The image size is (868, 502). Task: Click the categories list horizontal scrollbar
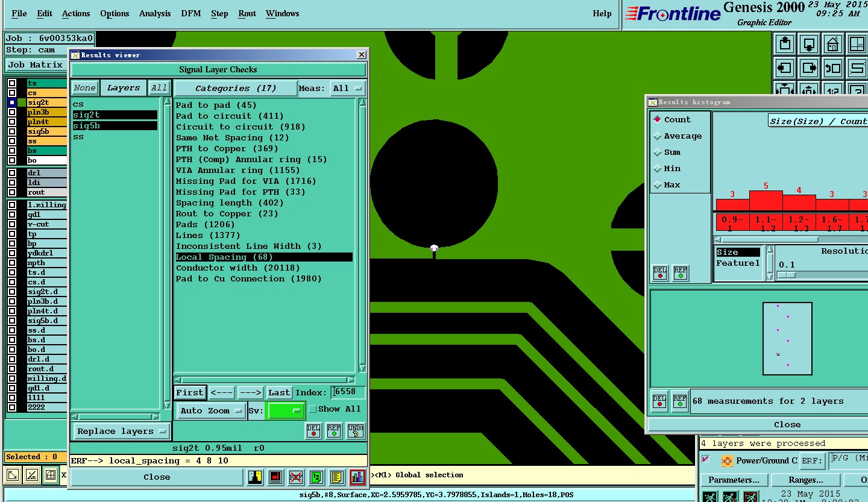265,380
